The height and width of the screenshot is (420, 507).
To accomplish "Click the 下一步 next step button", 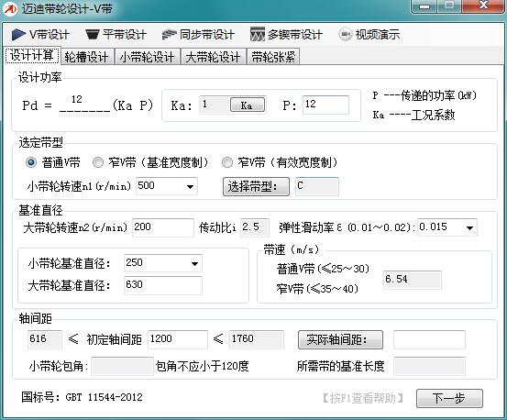I will [x=449, y=398].
